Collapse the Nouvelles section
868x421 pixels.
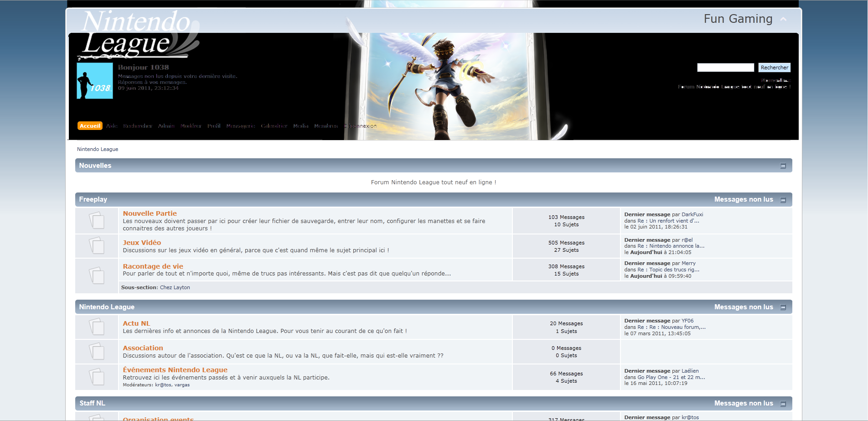tap(783, 166)
